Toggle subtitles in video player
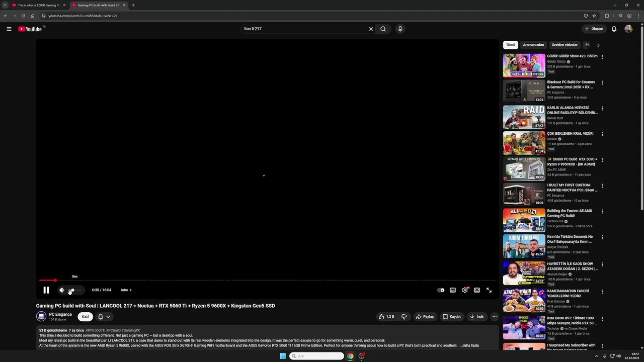This screenshot has width=644, height=362. [x=453, y=290]
